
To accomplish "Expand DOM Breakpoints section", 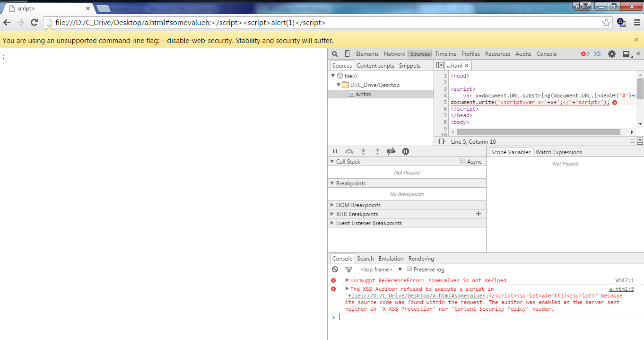I will tap(331, 205).
